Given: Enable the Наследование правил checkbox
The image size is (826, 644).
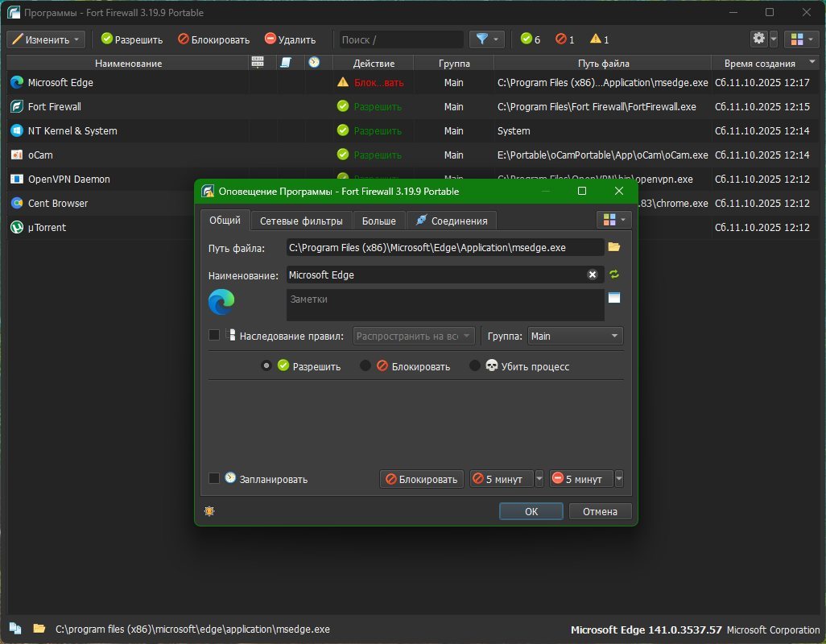Looking at the screenshot, I should (214, 336).
